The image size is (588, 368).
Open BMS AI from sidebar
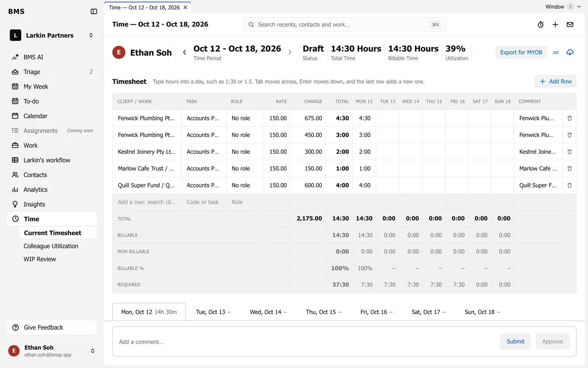(x=52, y=57)
